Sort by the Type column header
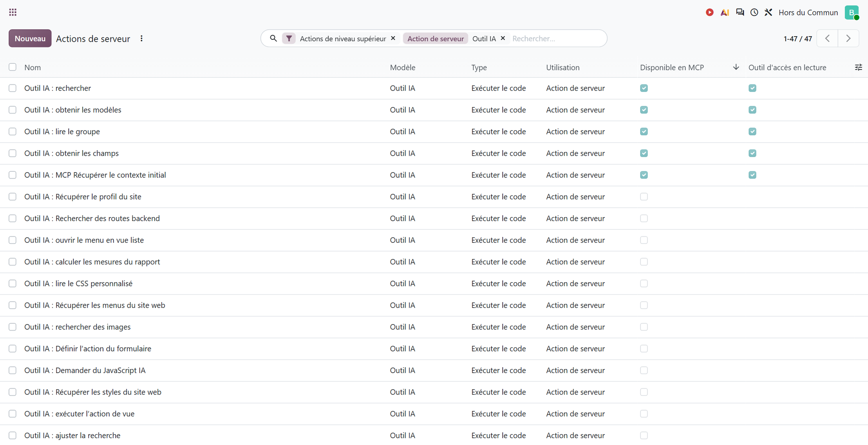Image resolution: width=868 pixels, height=445 pixels. [479, 67]
